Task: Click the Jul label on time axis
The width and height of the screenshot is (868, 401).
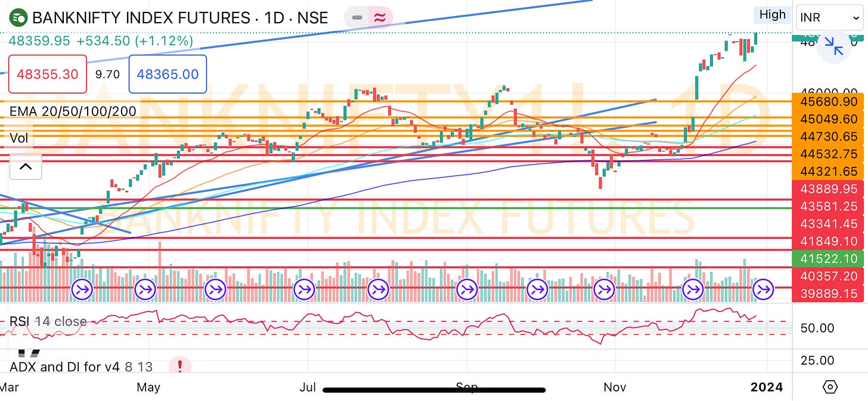Action: tap(308, 387)
